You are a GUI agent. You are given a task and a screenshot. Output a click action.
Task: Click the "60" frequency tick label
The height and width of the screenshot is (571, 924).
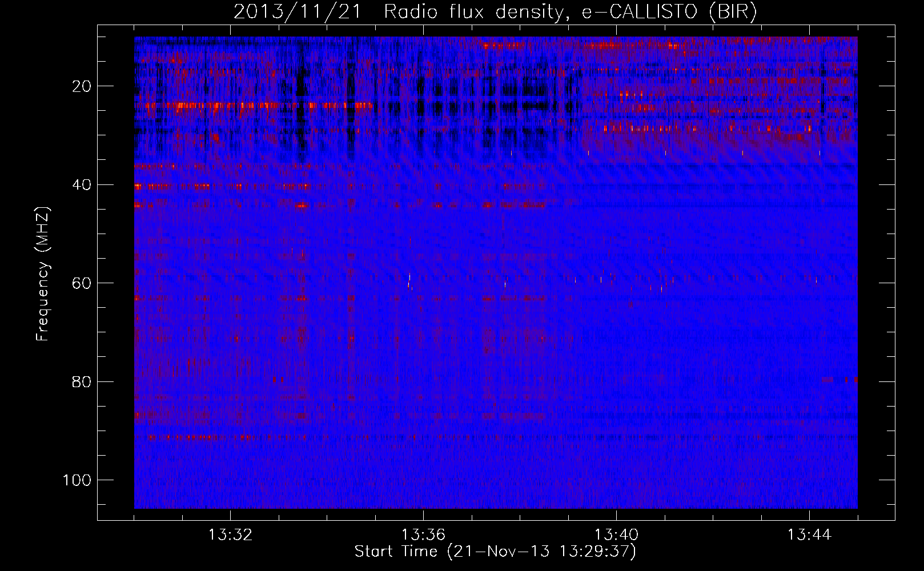(x=82, y=283)
